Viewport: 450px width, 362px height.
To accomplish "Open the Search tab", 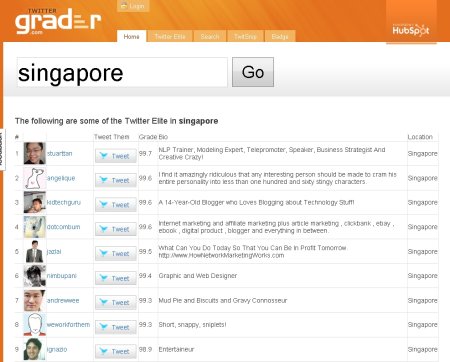I will (x=210, y=36).
